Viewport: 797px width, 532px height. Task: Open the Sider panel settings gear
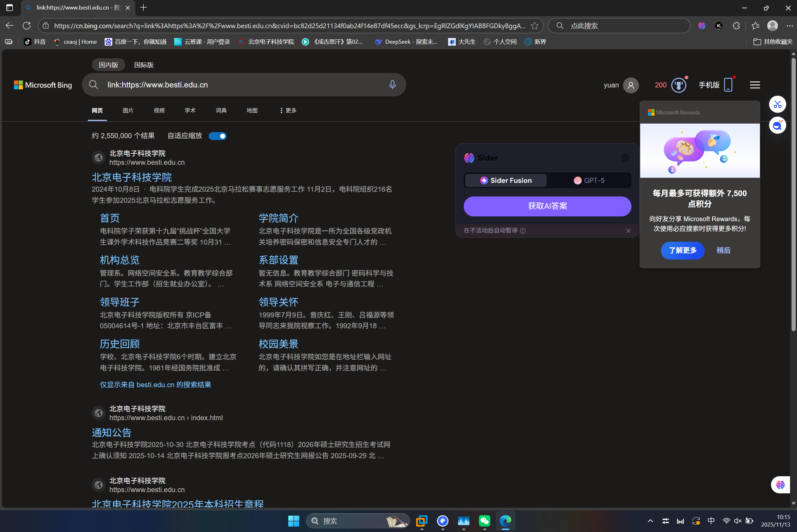(625, 158)
